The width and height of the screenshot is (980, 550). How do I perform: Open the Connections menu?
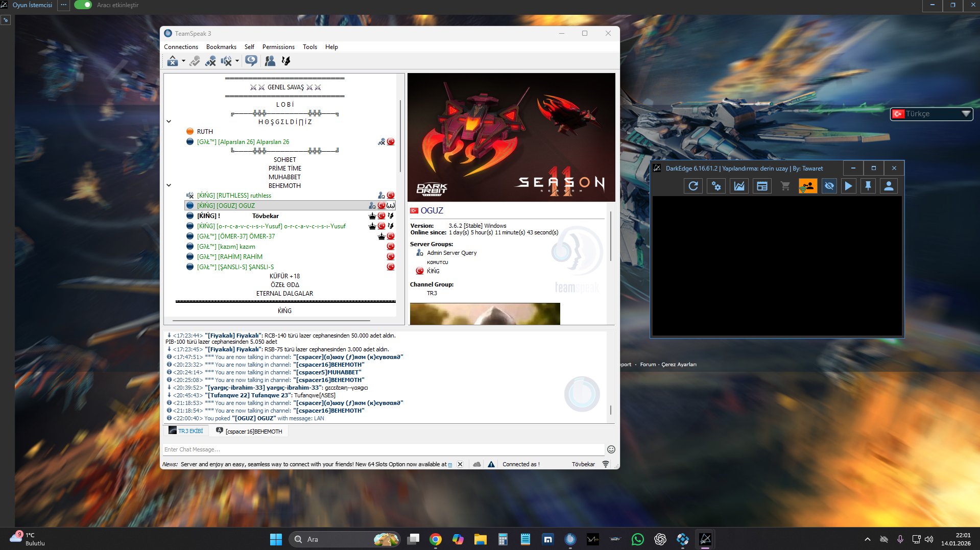point(181,47)
